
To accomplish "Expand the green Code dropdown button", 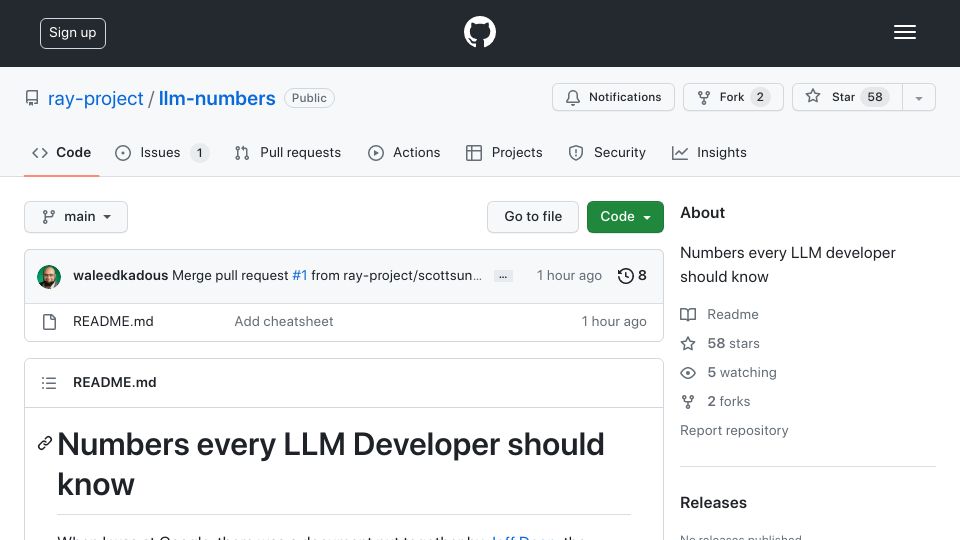I will coord(625,217).
